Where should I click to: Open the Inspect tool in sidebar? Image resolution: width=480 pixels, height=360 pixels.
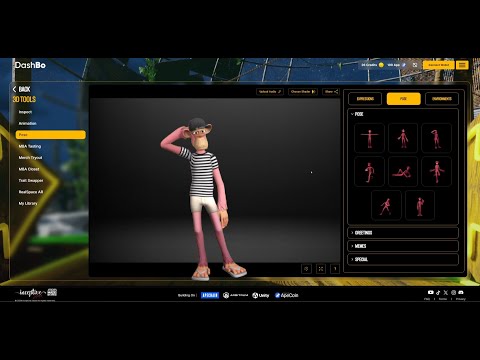[25, 112]
